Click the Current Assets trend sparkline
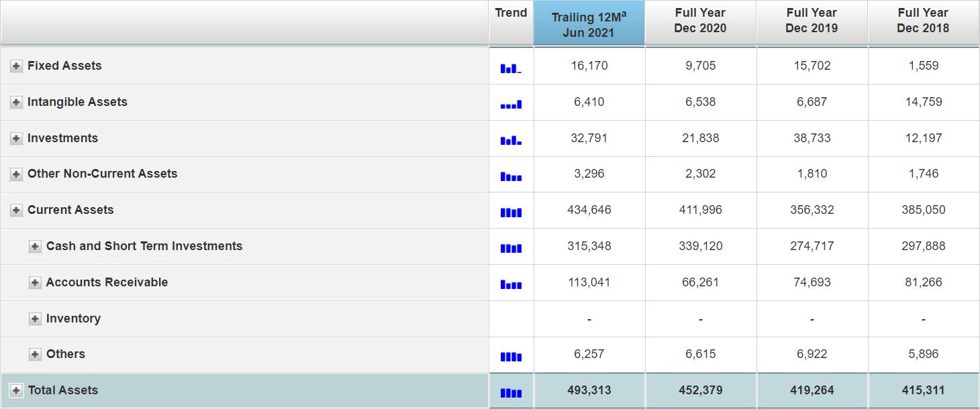This screenshot has height=409, width=980. pos(511,213)
